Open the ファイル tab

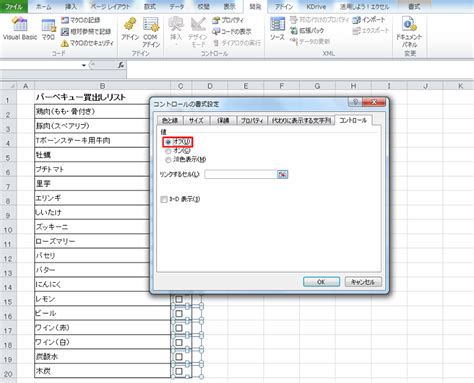14,6
